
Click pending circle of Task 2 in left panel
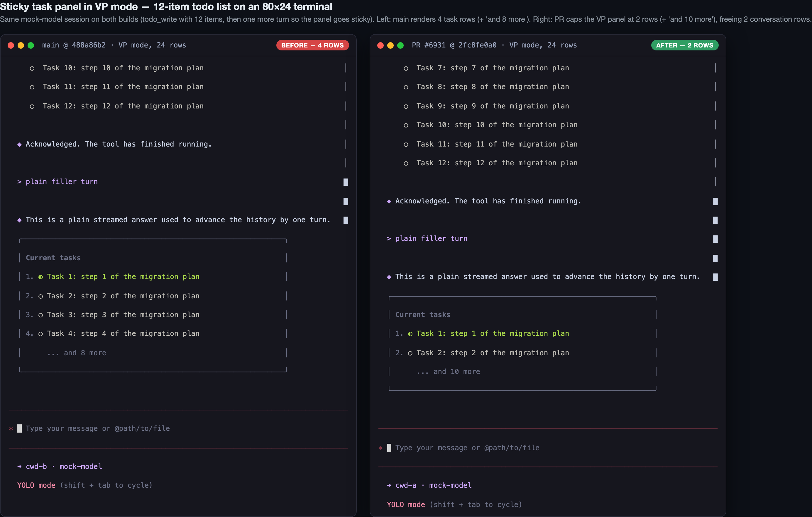(x=40, y=296)
